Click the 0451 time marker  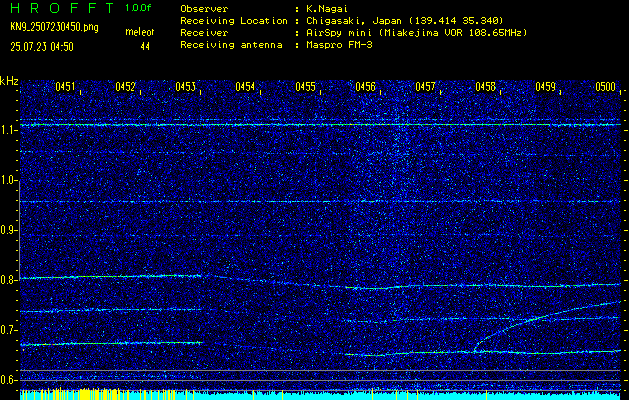tap(65, 87)
